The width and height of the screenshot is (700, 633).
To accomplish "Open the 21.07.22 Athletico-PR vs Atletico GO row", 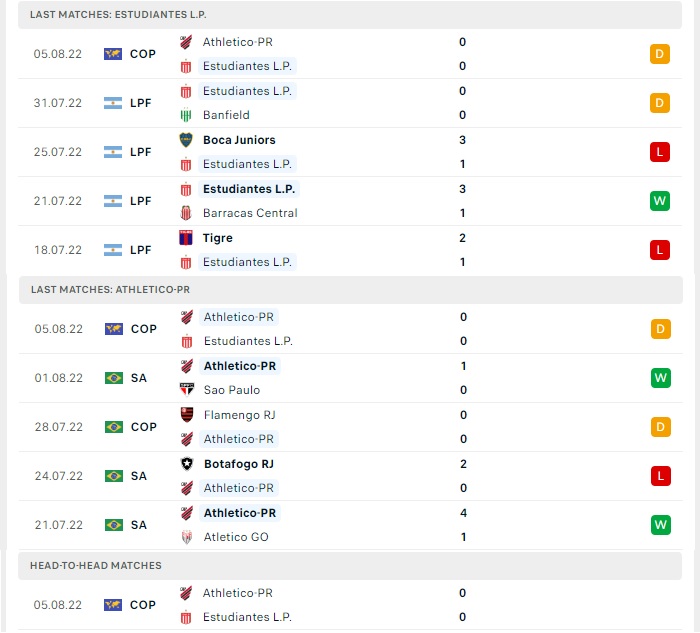I will [x=351, y=525].
